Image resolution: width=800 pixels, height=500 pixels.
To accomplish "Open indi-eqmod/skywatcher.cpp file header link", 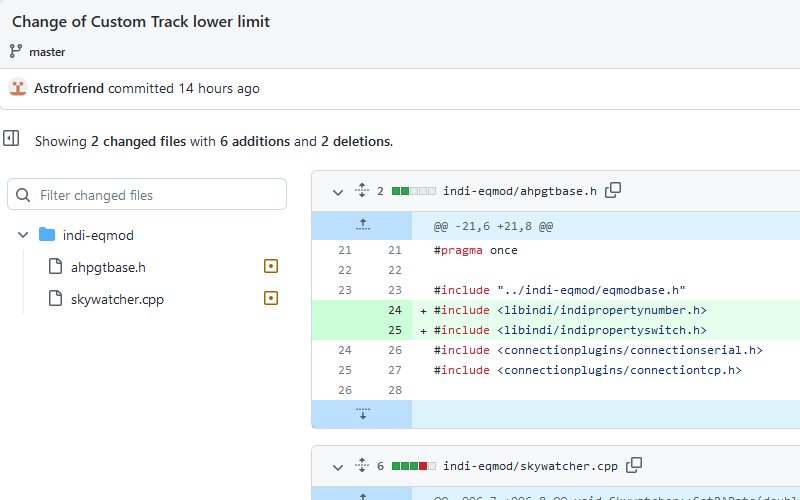I will pyautogui.click(x=530, y=466).
